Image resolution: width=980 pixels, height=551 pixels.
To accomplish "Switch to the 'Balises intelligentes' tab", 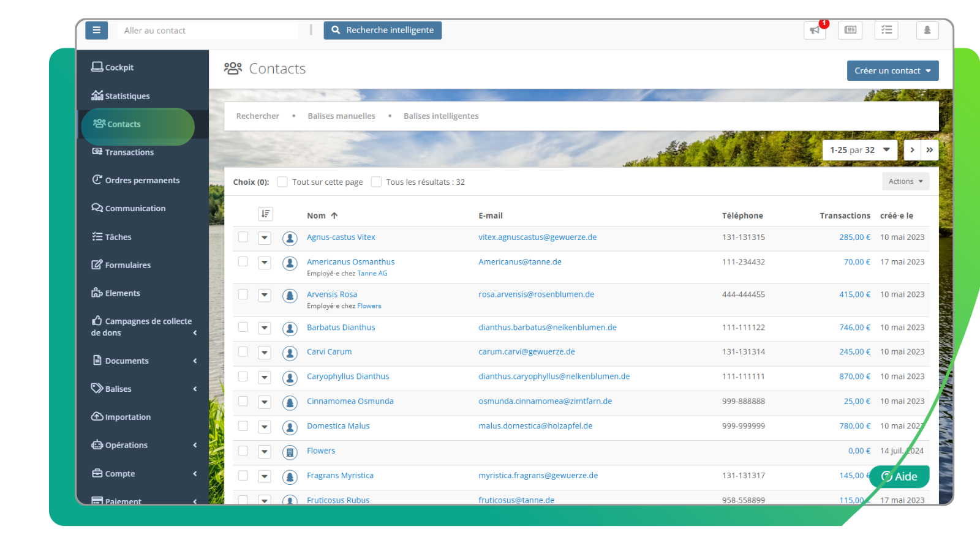I will (x=440, y=116).
